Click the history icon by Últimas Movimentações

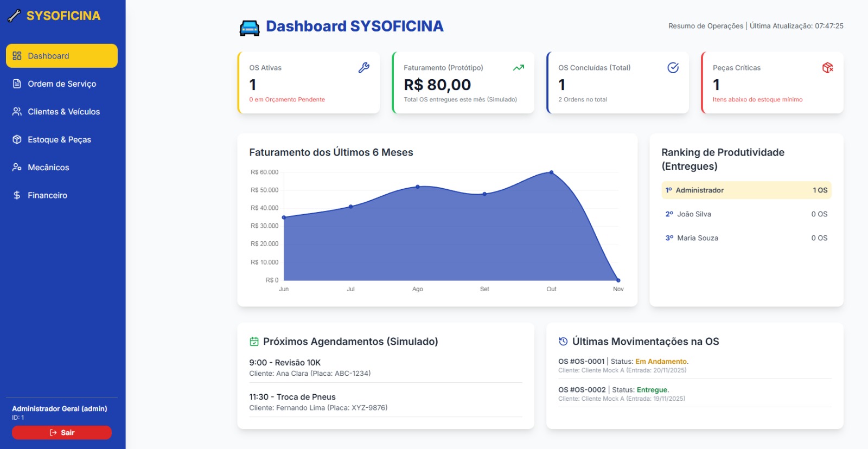tap(563, 342)
